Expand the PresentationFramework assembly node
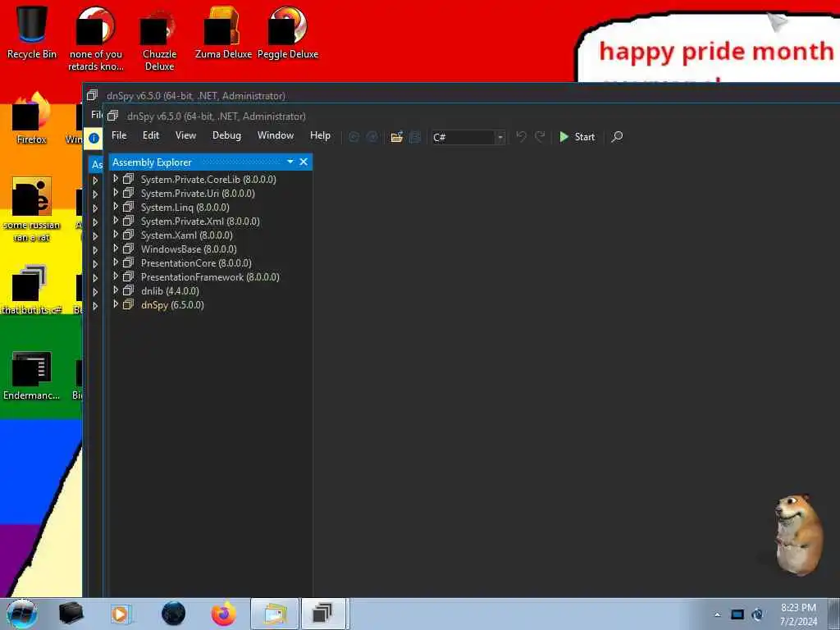This screenshot has width=840, height=630. coord(115,276)
